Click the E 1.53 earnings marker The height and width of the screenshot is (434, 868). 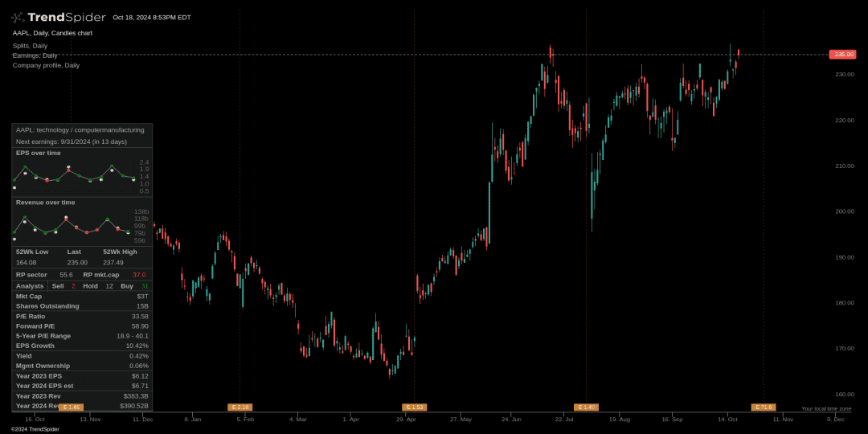point(415,407)
